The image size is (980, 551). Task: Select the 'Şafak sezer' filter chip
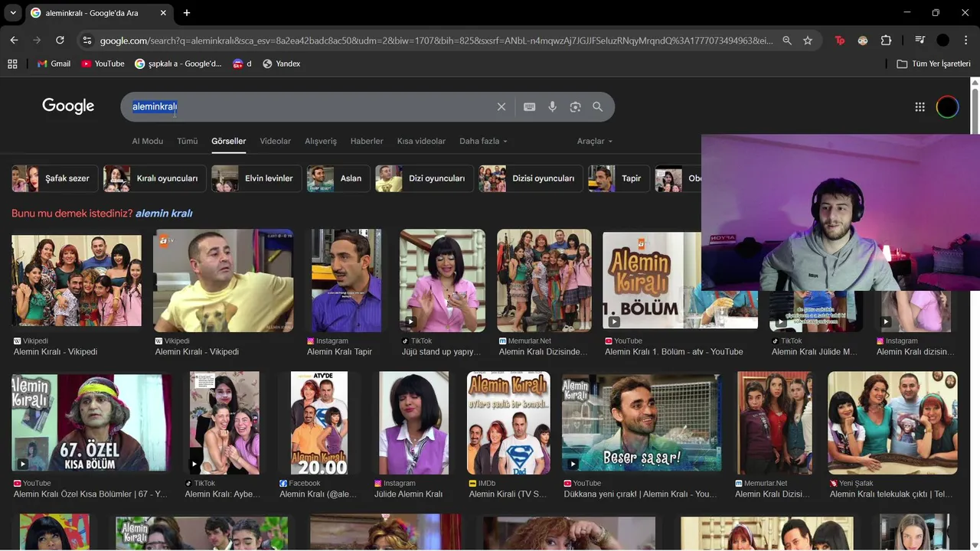(55, 178)
